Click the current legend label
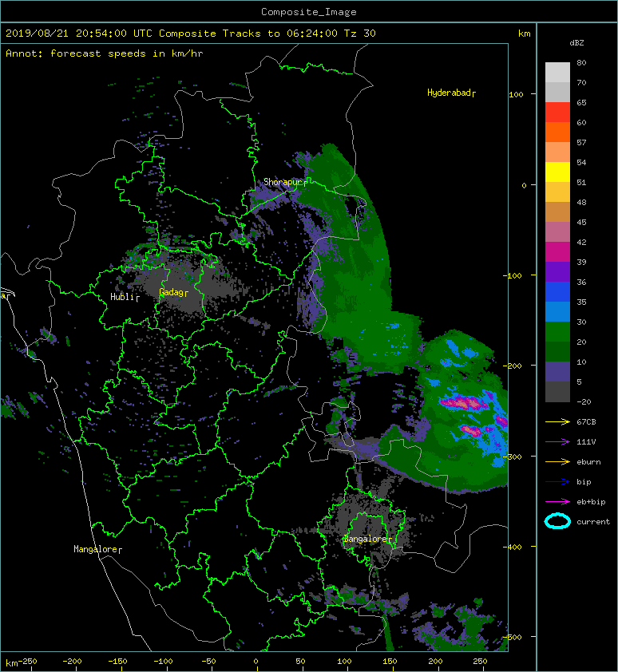This screenshot has height=672, width=618. (593, 522)
